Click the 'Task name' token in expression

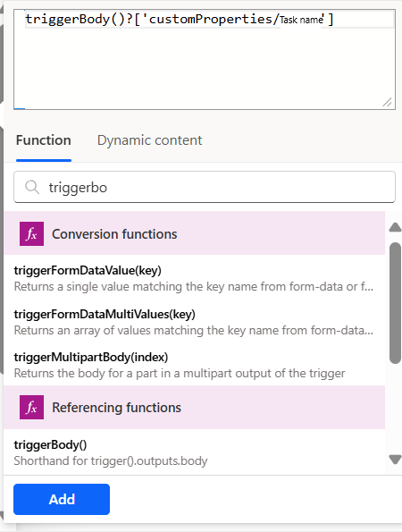tap(301, 20)
